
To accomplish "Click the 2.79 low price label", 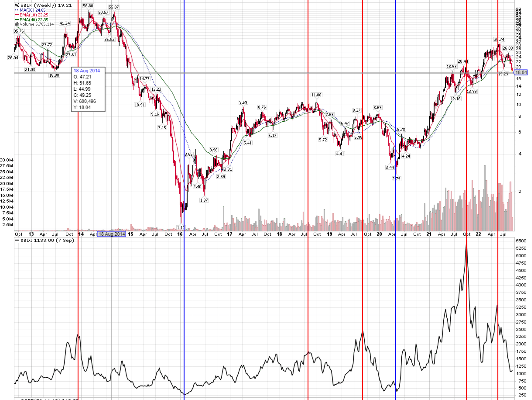I will (x=396, y=179).
